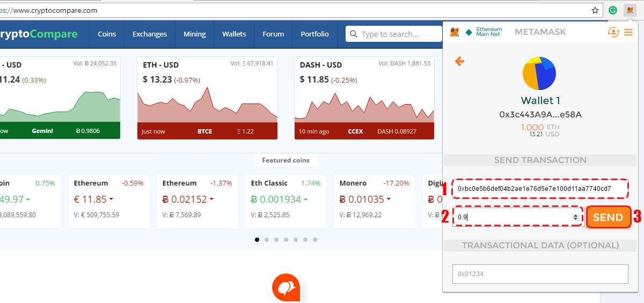This screenshot has height=303, width=644.
Task: Click the site search box
Action: coord(394,34)
